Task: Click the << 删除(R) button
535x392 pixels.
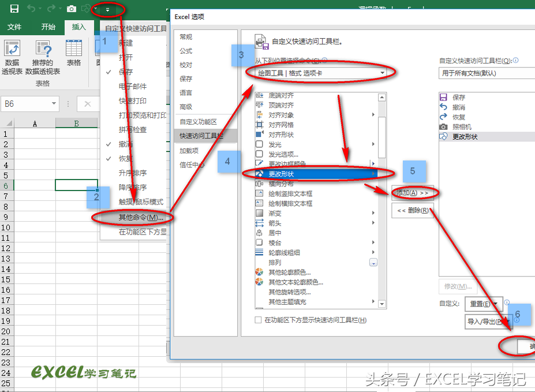Action: point(413,211)
